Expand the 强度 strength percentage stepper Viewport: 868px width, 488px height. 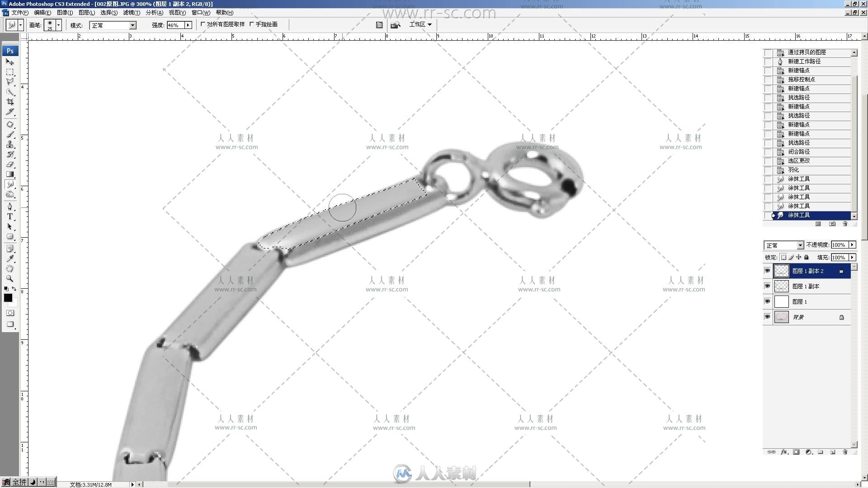(x=189, y=24)
